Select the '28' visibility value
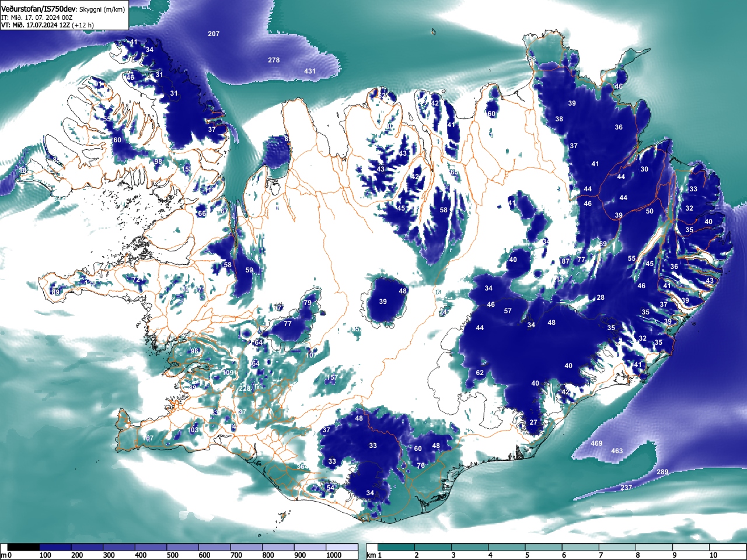This screenshot has height=560, width=747. [x=601, y=297]
